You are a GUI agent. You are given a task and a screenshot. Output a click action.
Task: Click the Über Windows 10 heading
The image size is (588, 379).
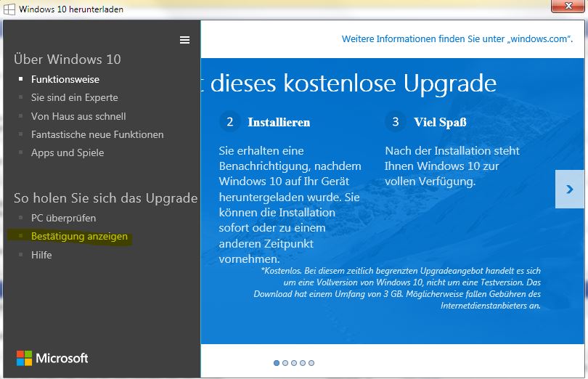[x=68, y=60]
